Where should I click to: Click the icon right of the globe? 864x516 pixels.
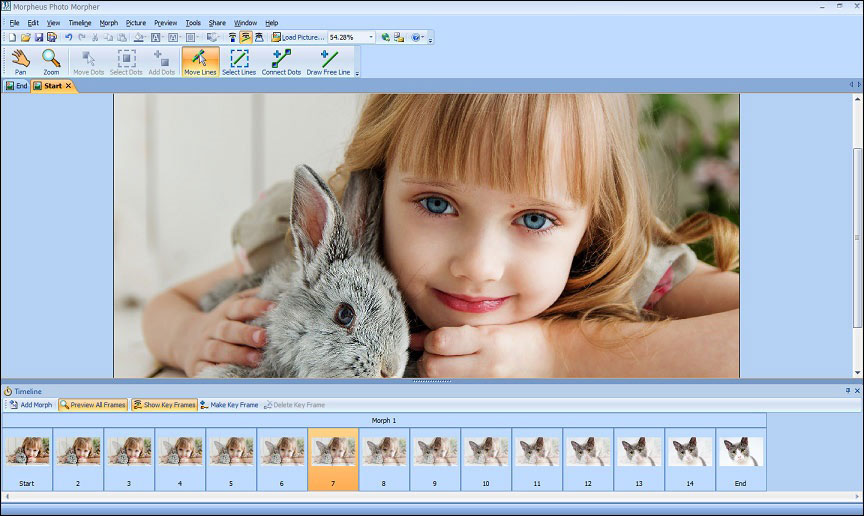tap(398, 37)
